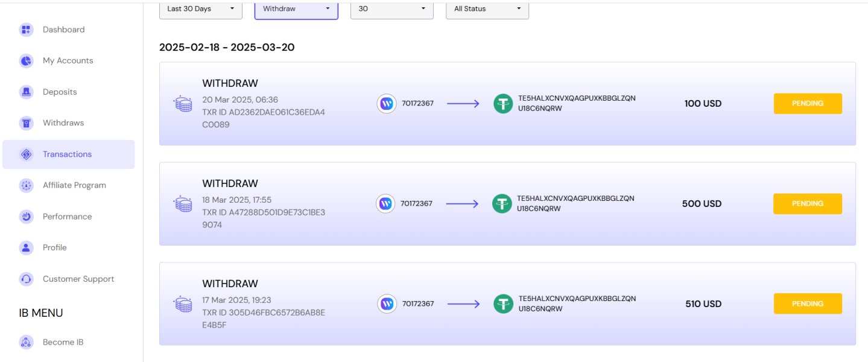Click the Become IB icon
Viewport: 868px width, 362px height.
(26, 343)
